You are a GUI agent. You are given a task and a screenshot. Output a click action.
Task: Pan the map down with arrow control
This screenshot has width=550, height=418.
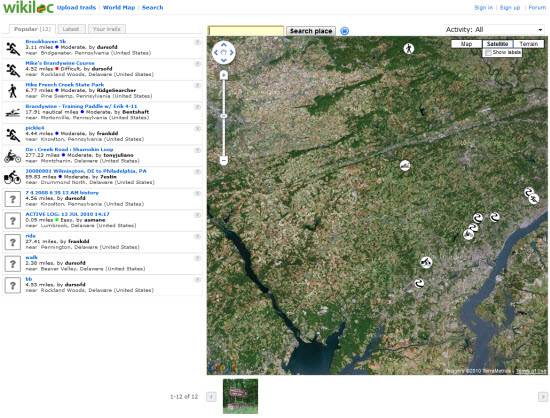click(224, 60)
